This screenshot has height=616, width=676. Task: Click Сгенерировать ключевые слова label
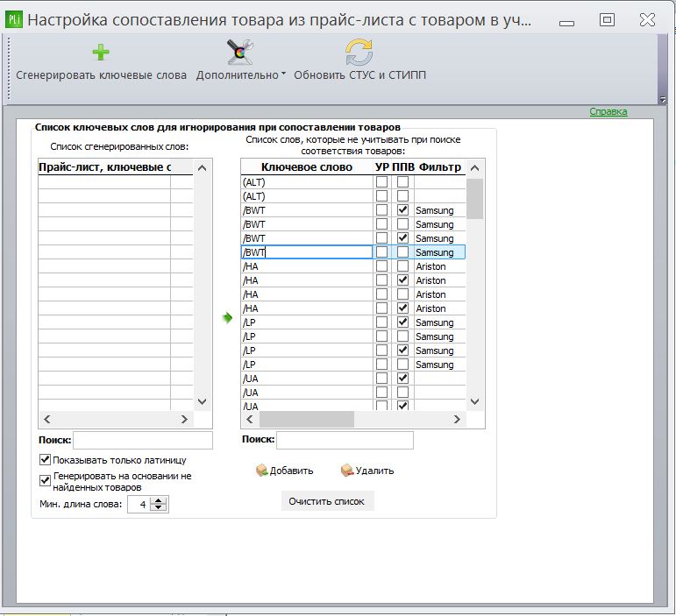pos(102,75)
